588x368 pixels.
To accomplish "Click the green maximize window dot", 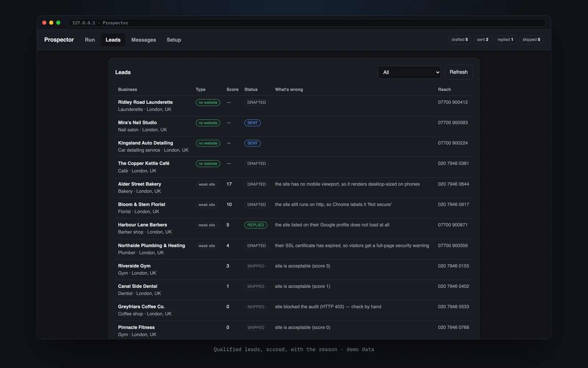I will (x=58, y=23).
